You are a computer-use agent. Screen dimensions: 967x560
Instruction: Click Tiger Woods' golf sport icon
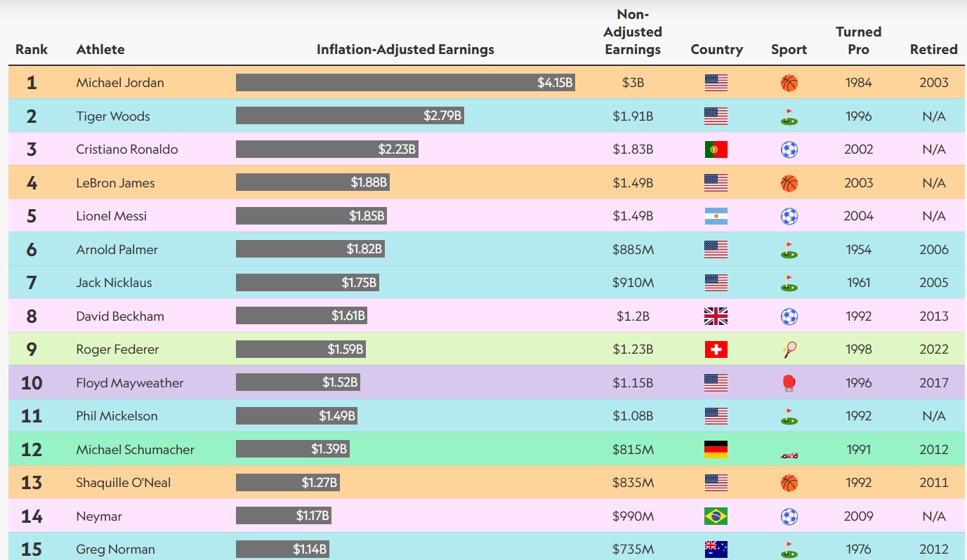pyautogui.click(x=789, y=116)
